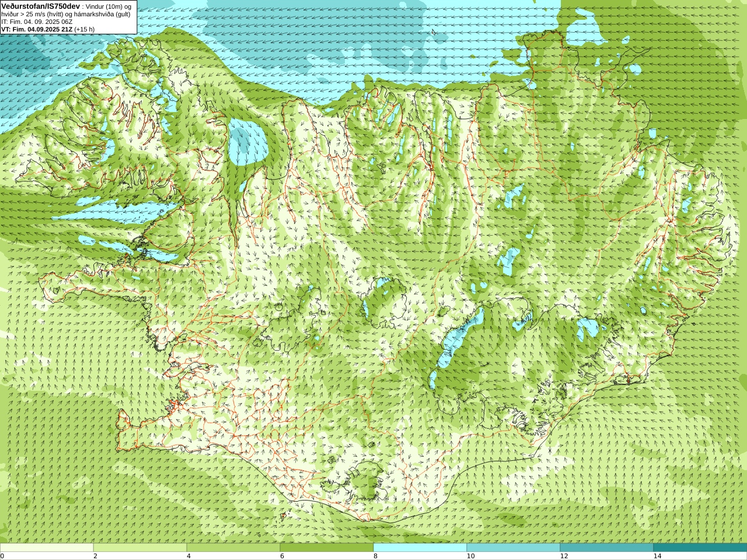Click the '14' label on the scale
Viewport: 747px width, 560px height.
coord(657,556)
